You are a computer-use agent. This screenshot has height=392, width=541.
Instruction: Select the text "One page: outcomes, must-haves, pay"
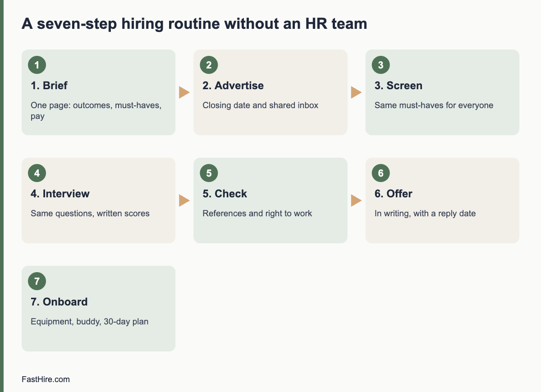point(96,111)
